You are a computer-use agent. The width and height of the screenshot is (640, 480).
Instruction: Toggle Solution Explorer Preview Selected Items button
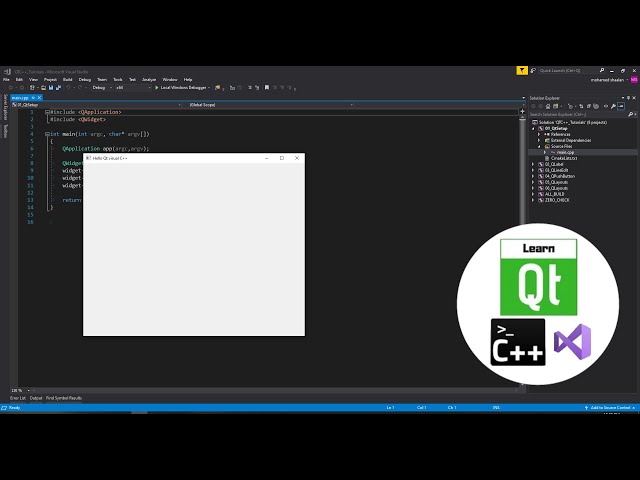(621, 107)
